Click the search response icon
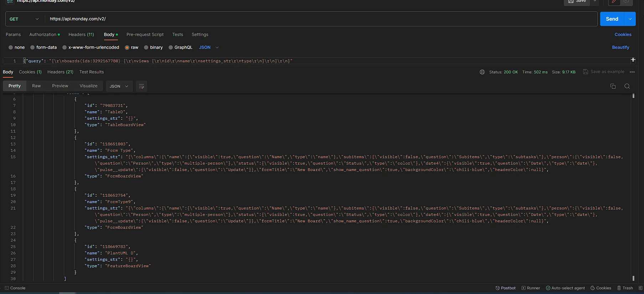The image size is (644, 294). [x=627, y=86]
